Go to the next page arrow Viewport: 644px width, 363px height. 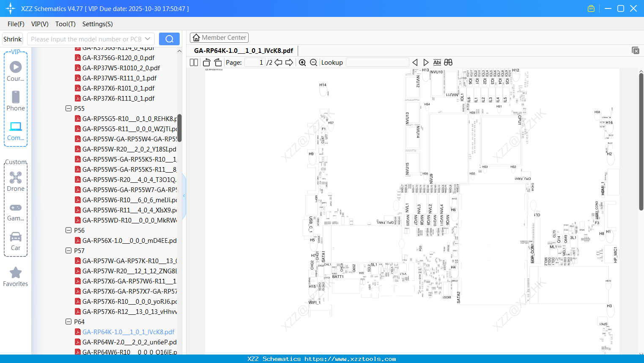tap(289, 62)
